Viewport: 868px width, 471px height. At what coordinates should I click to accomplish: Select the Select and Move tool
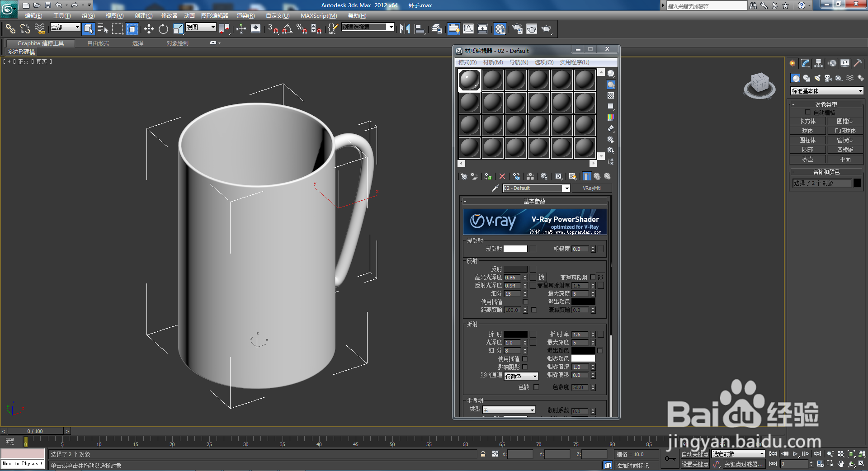tap(149, 29)
